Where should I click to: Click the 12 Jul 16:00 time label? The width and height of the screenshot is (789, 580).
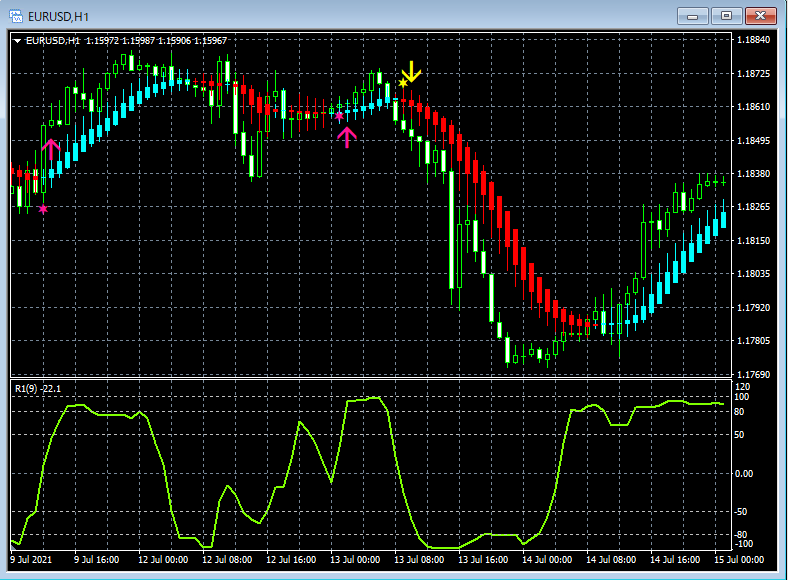pyautogui.click(x=291, y=559)
